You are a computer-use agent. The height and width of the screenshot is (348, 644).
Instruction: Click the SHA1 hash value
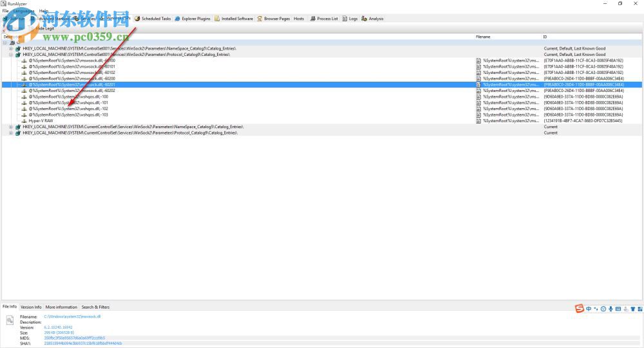coord(83,343)
